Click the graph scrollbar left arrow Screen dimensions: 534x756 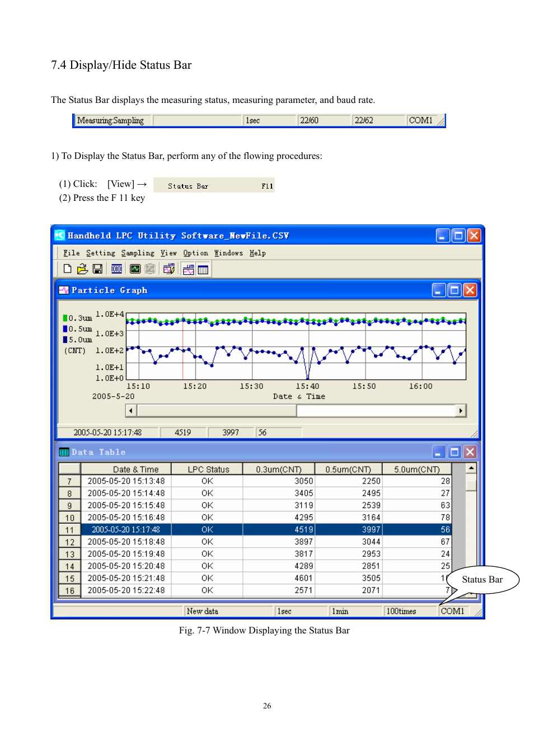(x=131, y=410)
